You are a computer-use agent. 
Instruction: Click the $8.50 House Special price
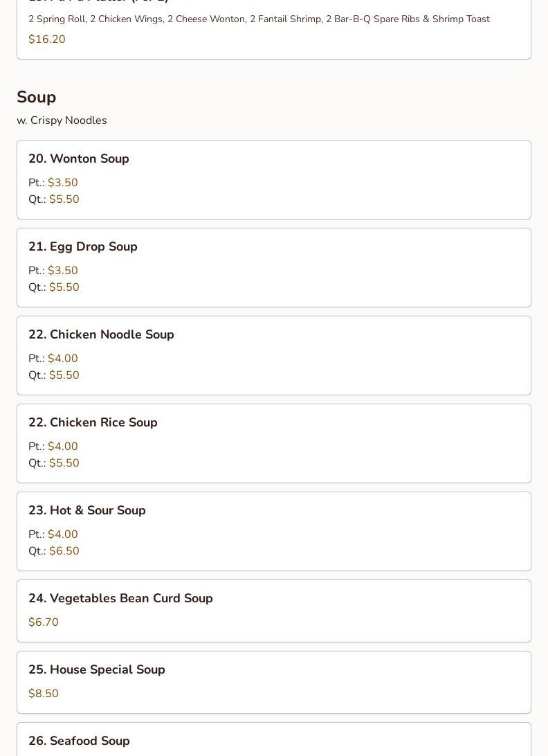[x=44, y=693]
